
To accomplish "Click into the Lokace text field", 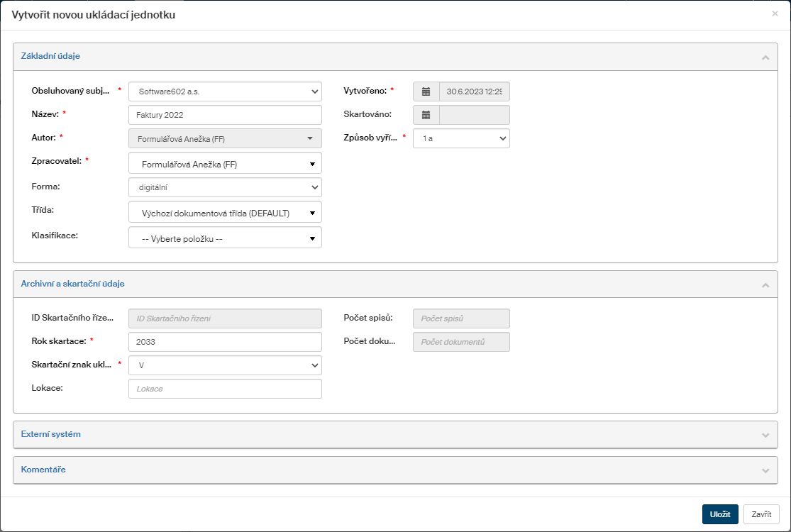I will tap(225, 389).
